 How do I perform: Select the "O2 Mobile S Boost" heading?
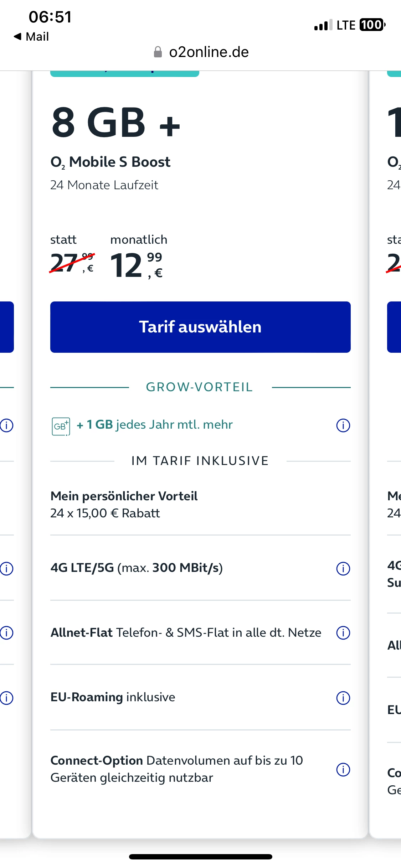pyautogui.click(x=110, y=162)
